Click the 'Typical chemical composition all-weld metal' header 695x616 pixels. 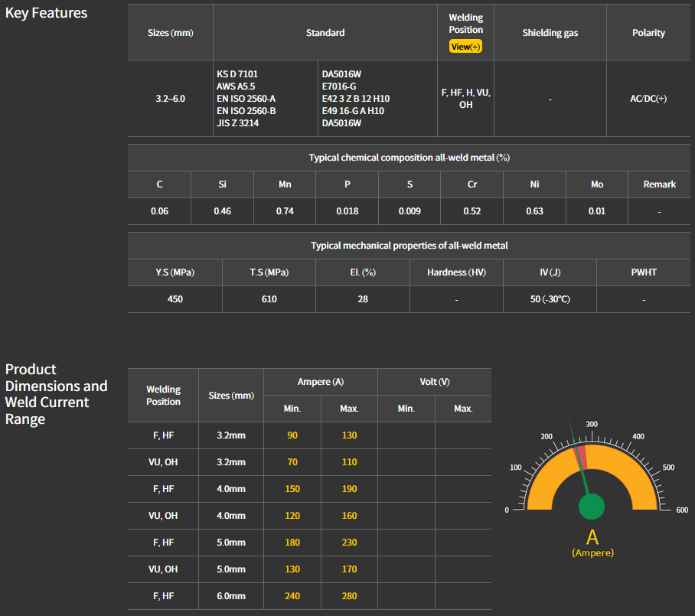point(409,158)
